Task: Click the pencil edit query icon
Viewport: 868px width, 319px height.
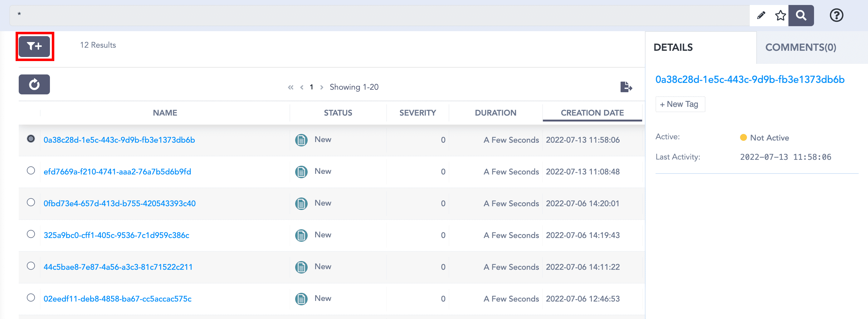Action: [761, 16]
